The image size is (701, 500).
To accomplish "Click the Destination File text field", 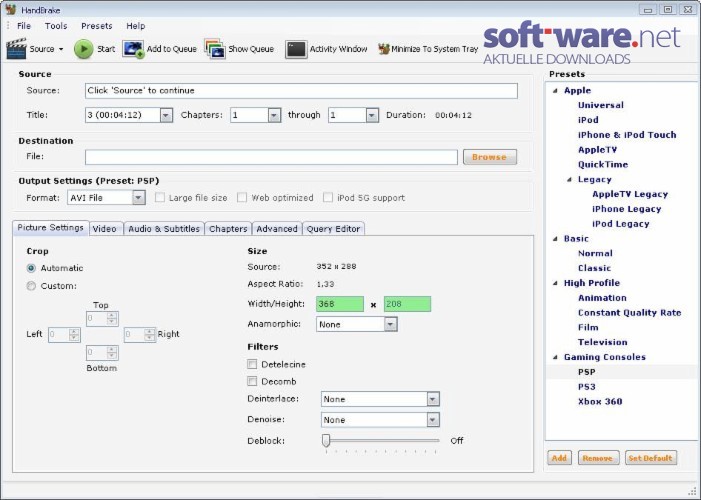I will point(271,157).
